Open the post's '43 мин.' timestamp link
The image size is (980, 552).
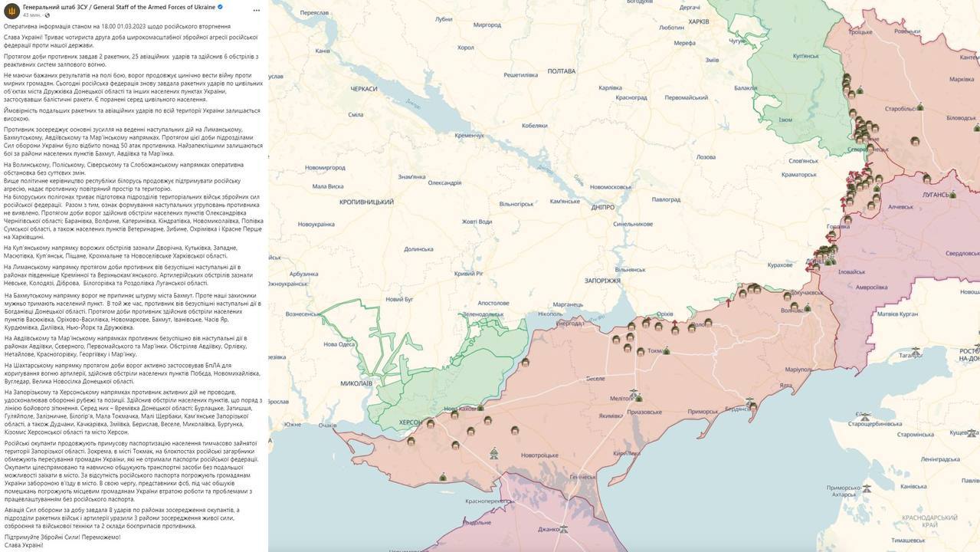tap(31, 15)
